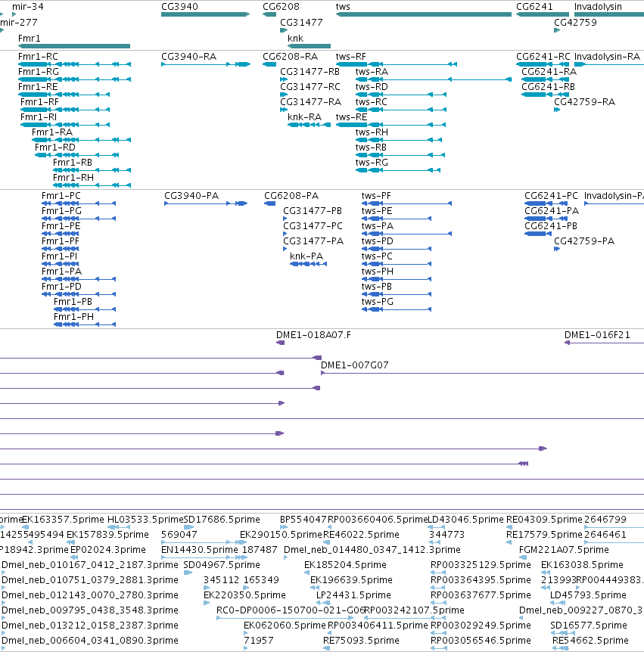Click EST LP24431.5prime

click(x=353, y=595)
